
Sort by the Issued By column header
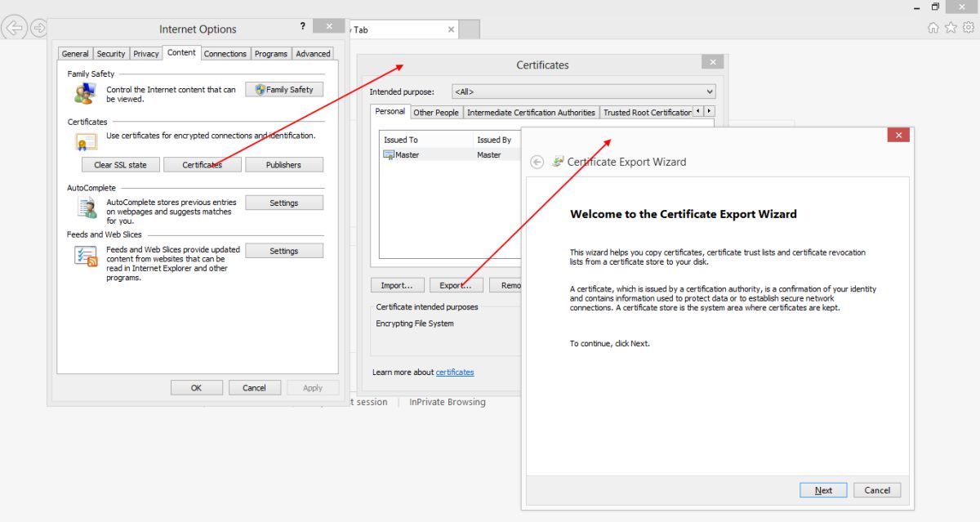tap(497, 140)
